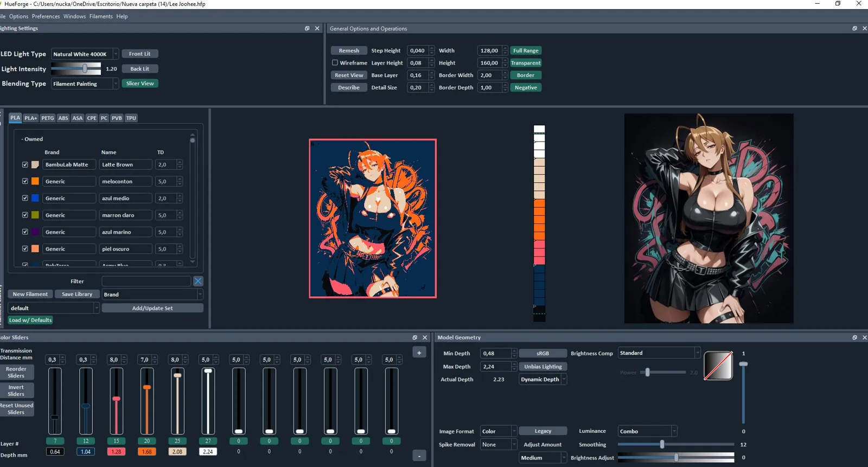Open the Blending Type dropdown
This screenshot has height=467, width=868.
85,84
